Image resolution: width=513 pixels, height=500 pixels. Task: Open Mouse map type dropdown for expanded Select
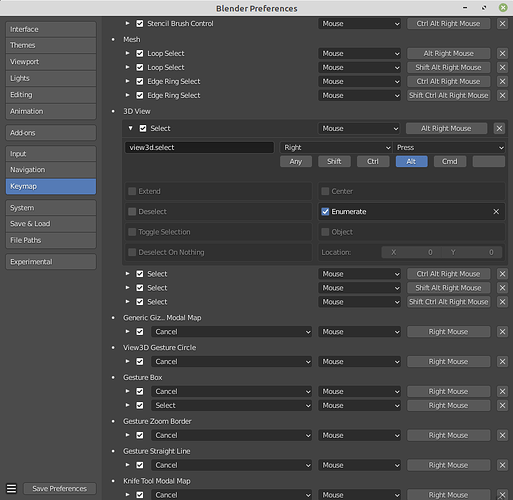pyautogui.click(x=359, y=128)
